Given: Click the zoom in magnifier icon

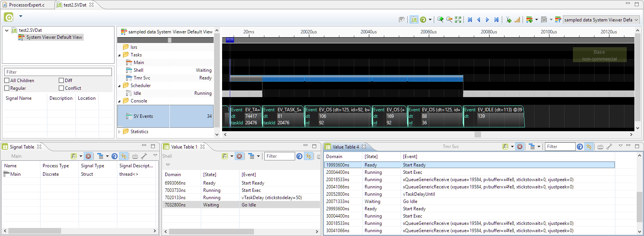Looking at the screenshot, I should click(440, 20).
